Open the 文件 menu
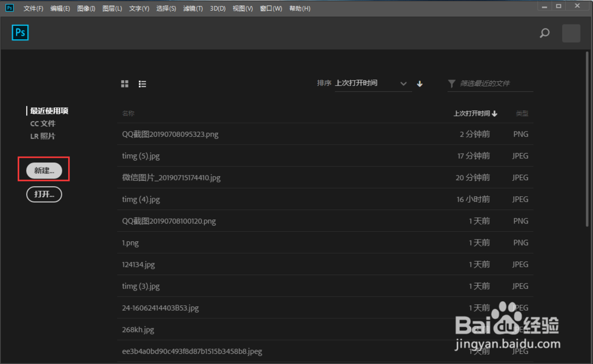Screen dimensions: 593x364 point(33,8)
